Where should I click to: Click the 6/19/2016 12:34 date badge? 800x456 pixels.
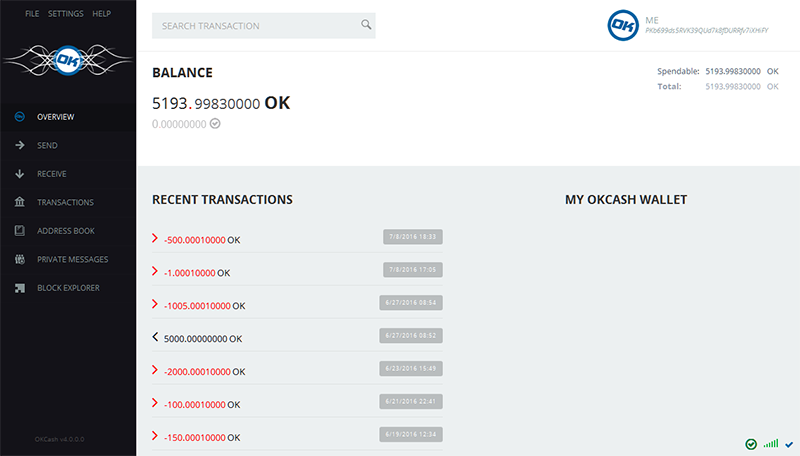click(411, 435)
